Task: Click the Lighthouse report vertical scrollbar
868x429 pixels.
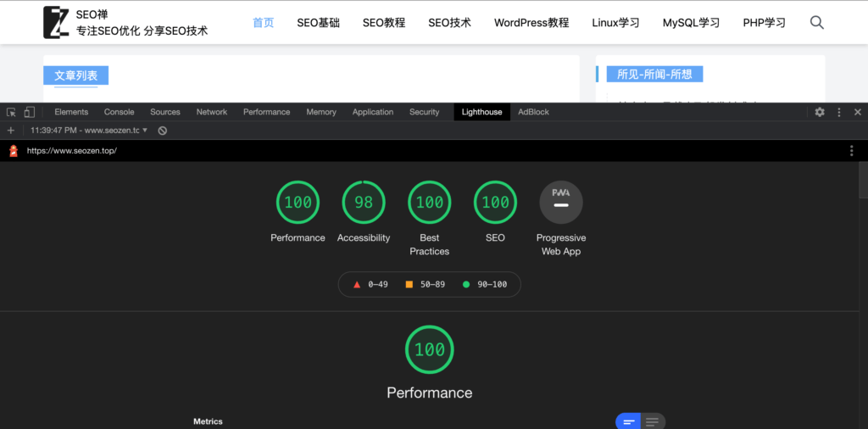Action: point(862,182)
